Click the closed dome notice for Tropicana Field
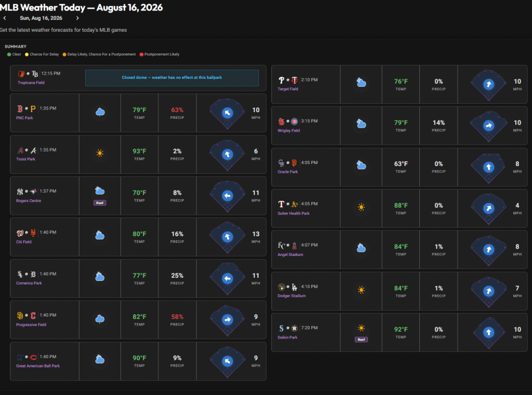This screenshot has height=395, width=532. [x=172, y=78]
